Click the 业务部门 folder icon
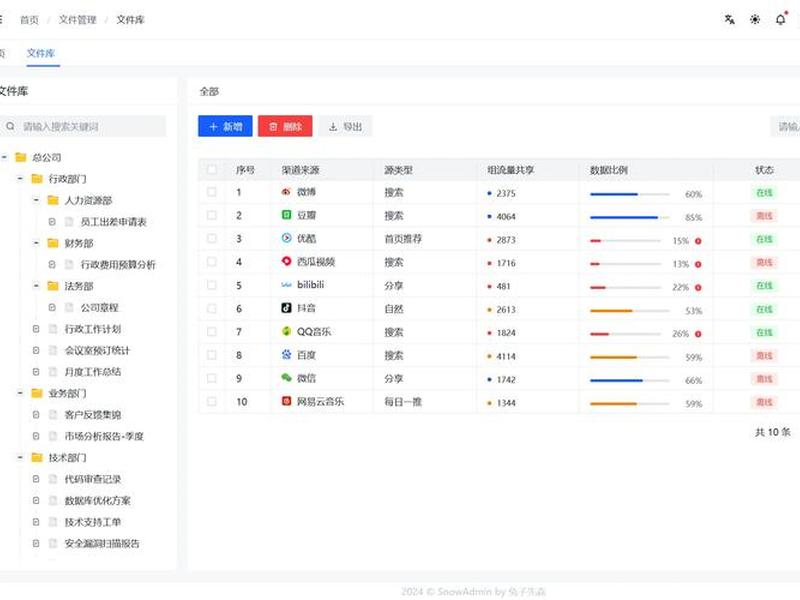This screenshot has height=600, width=800. [37, 393]
